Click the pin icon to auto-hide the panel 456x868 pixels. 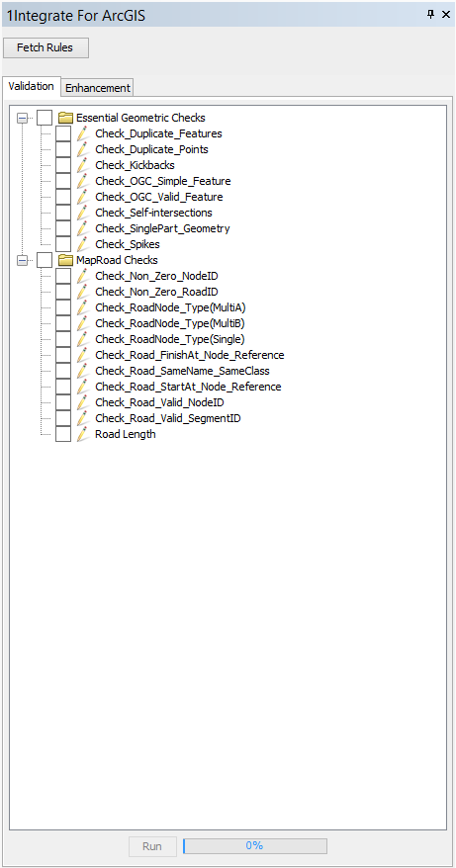(x=431, y=15)
